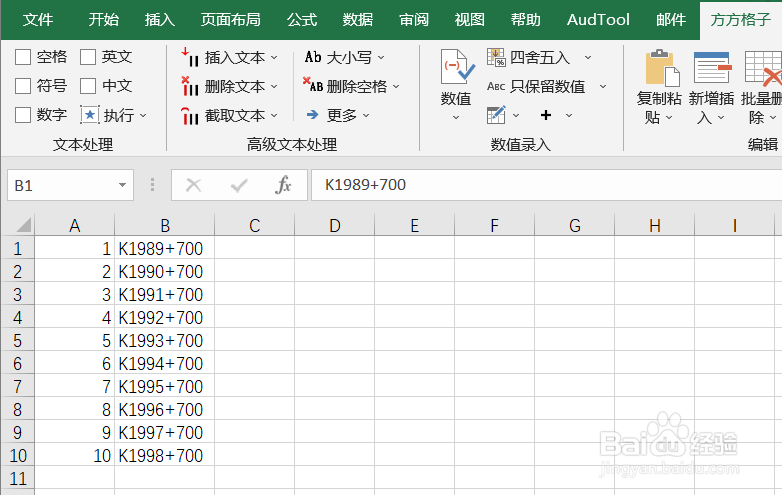Click the formula bar cancel X icon

(x=194, y=185)
